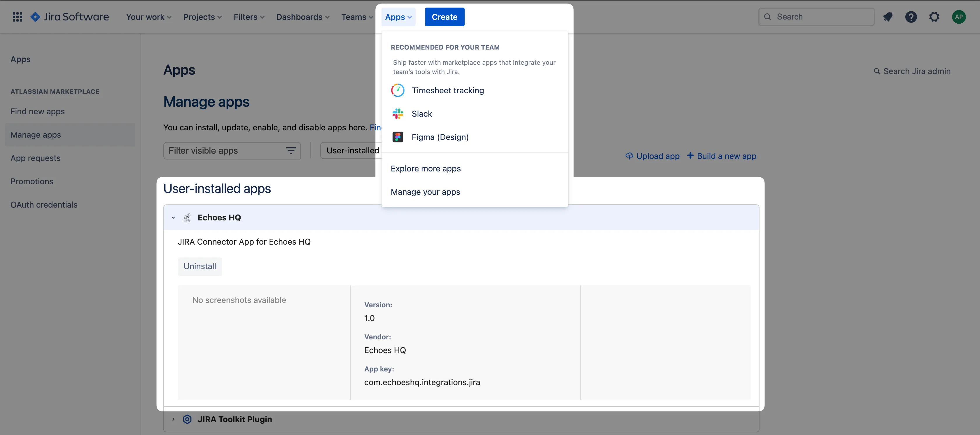Choose Explore more apps
This screenshot has height=435, width=980.
(475, 169)
